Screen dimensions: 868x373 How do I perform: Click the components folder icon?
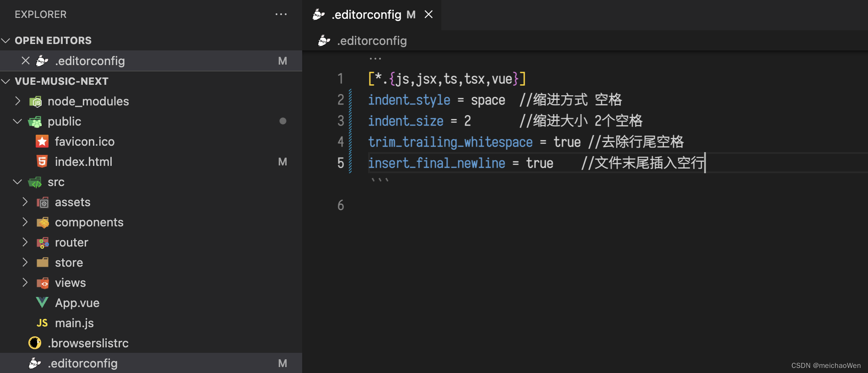click(x=43, y=222)
